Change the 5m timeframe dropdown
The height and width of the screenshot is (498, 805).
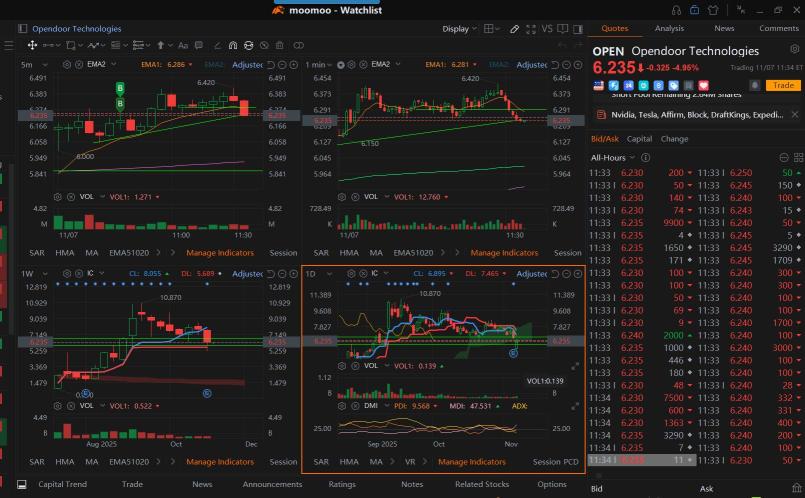(34, 65)
